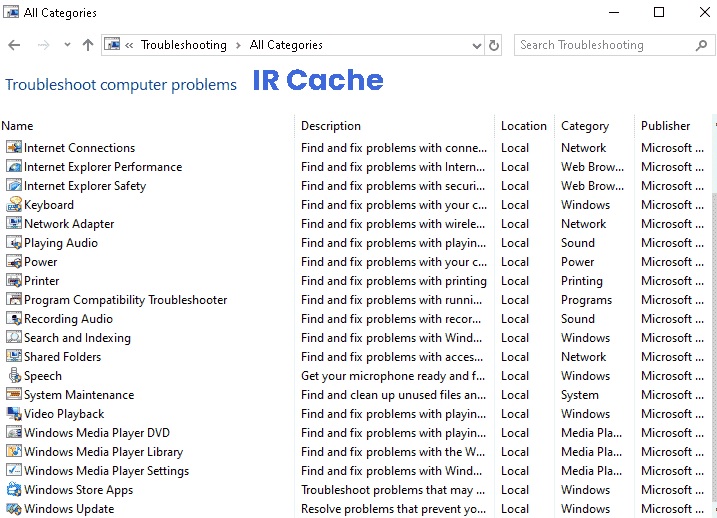Click the Programs category cell
This screenshot has width=717, height=518.
point(586,300)
